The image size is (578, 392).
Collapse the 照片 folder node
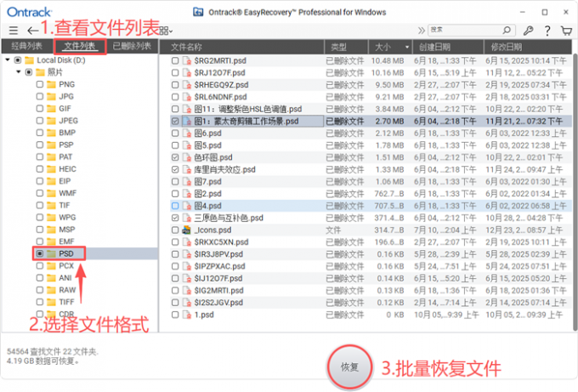(x=19, y=72)
